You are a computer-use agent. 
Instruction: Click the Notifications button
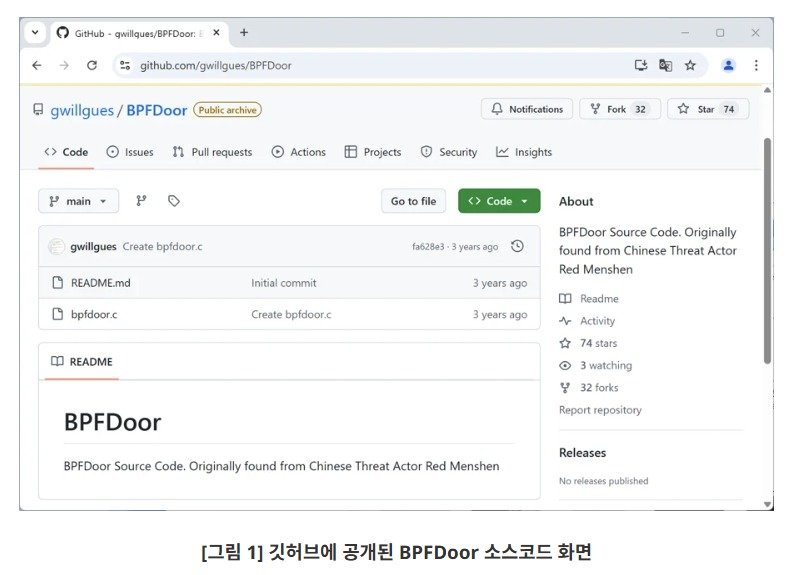527,109
